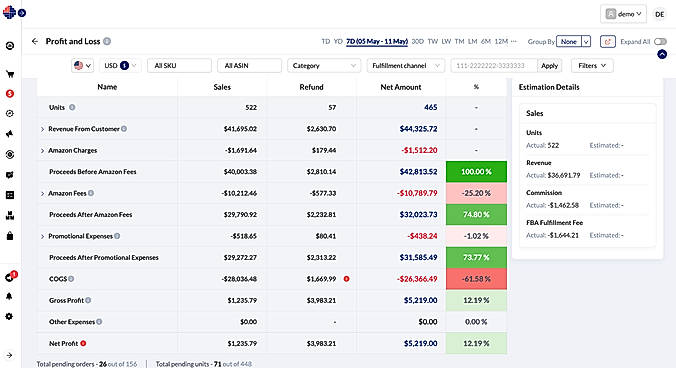Screen dimensions: 676x368
Task: Click the megaphone advertising sidebar icon
Action: click(x=10, y=134)
